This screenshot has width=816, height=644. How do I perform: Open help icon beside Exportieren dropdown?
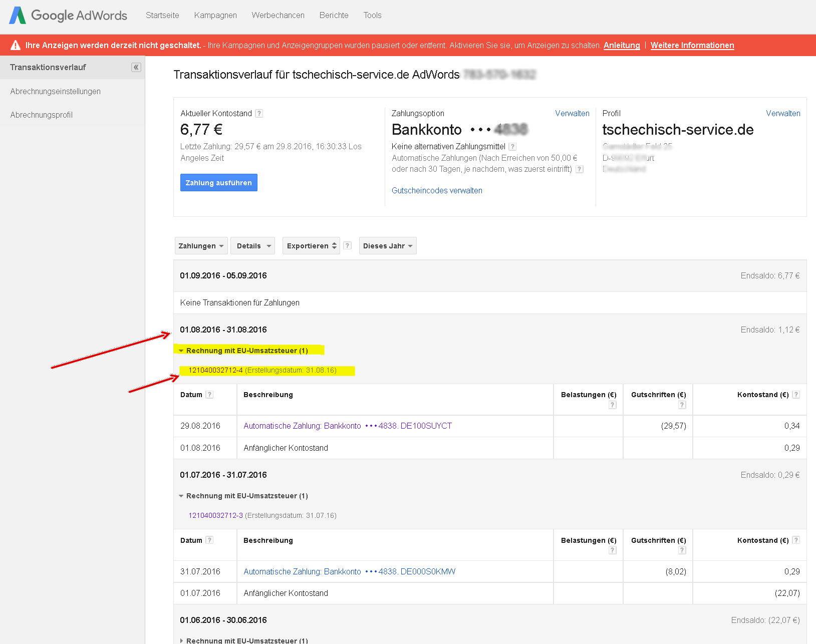[x=348, y=245]
